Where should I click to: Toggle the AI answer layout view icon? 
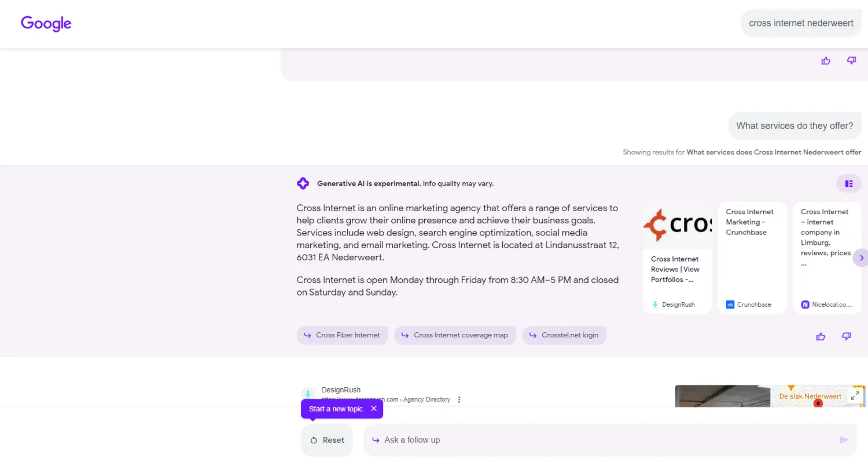[848, 184]
